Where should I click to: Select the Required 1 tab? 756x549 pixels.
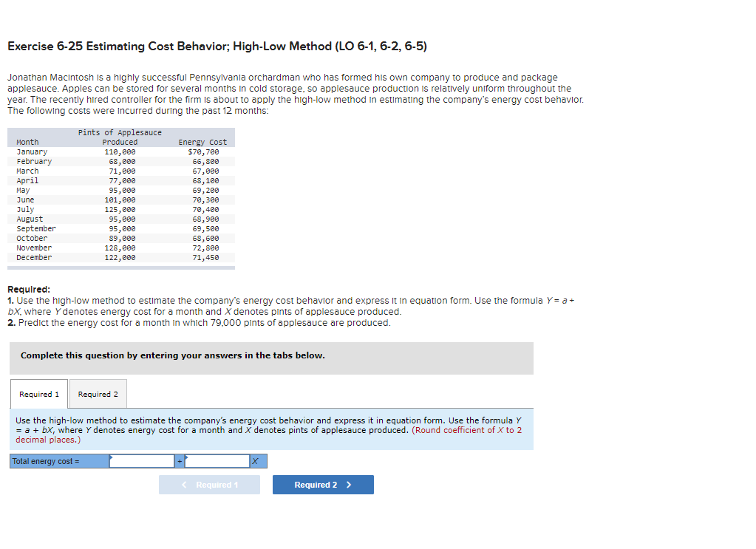coord(38,393)
